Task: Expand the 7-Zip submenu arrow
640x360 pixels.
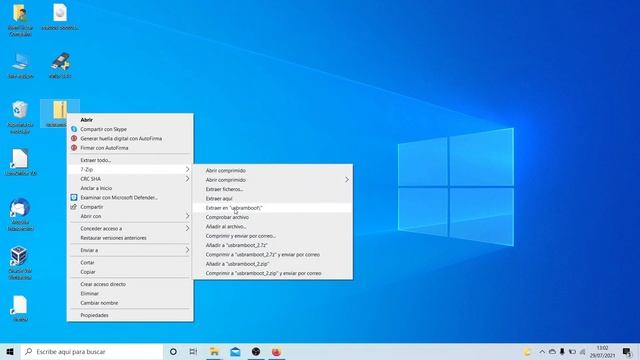Action: pos(187,169)
